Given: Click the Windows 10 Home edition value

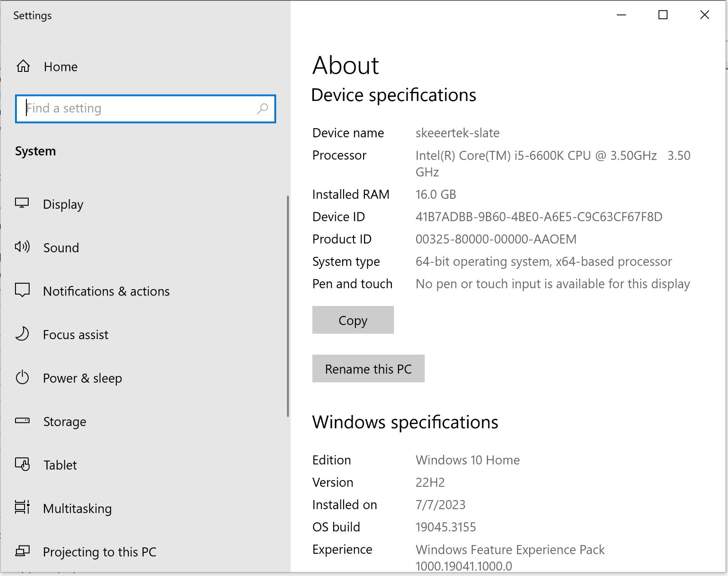Looking at the screenshot, I should pyautogui.click(x=468, y=460).
